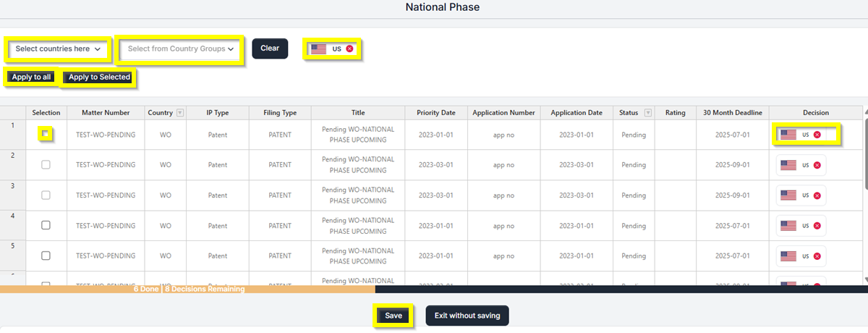Click the 30 Month Deadline column header
Screen dimensions: 868x333
(732, 113)
